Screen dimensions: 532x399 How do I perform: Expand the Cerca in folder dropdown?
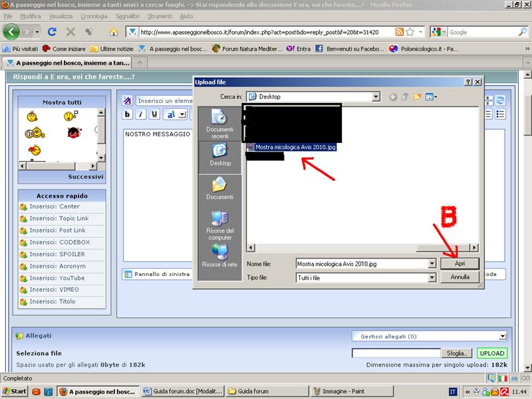point(376,96)
